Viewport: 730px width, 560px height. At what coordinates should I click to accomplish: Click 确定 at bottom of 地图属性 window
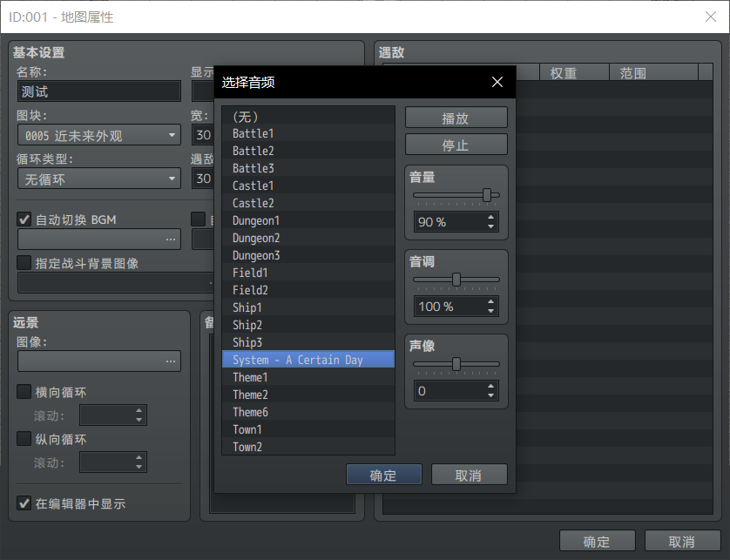598,541
